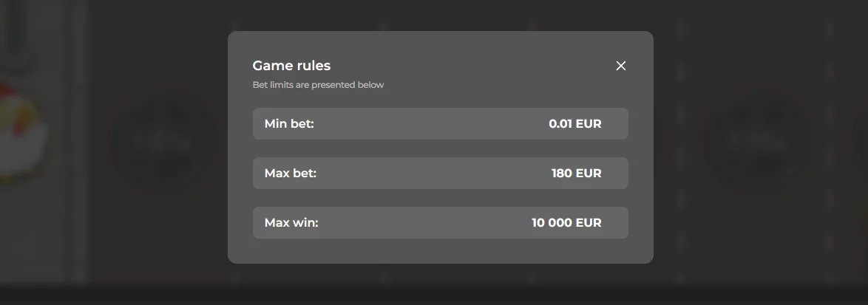Select the 'Max win:' label

tap(291, 222)
